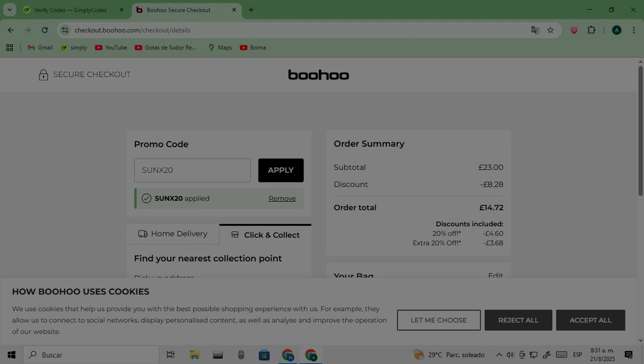644x364 pixels.
Task: Click the Extra 20% Off!* discount line
Action: tap(458, 243)
